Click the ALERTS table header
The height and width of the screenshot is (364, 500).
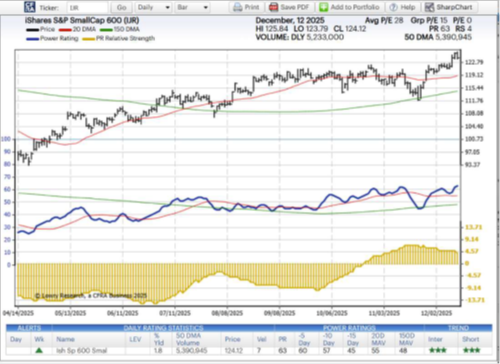tap(29, 328)
